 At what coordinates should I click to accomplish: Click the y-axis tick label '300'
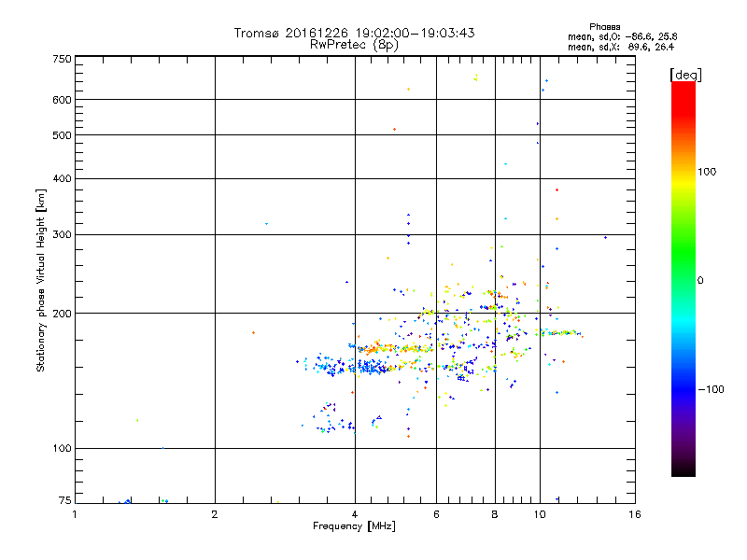point(62,235)
